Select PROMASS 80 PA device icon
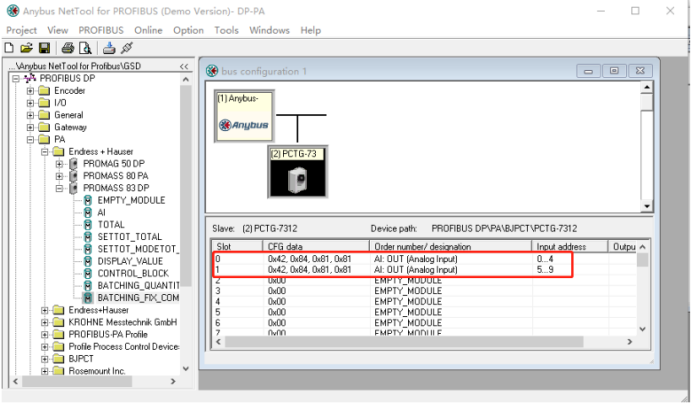This screenshot has height=404, width=692. pos(74,176)
